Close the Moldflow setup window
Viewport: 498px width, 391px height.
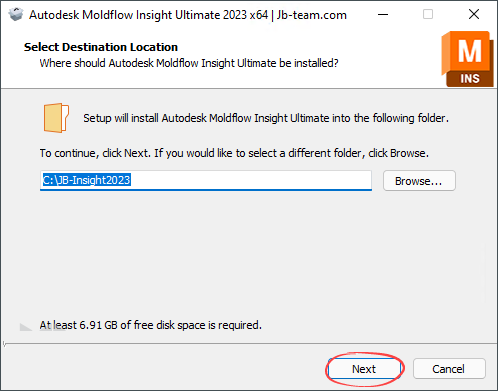474,14
